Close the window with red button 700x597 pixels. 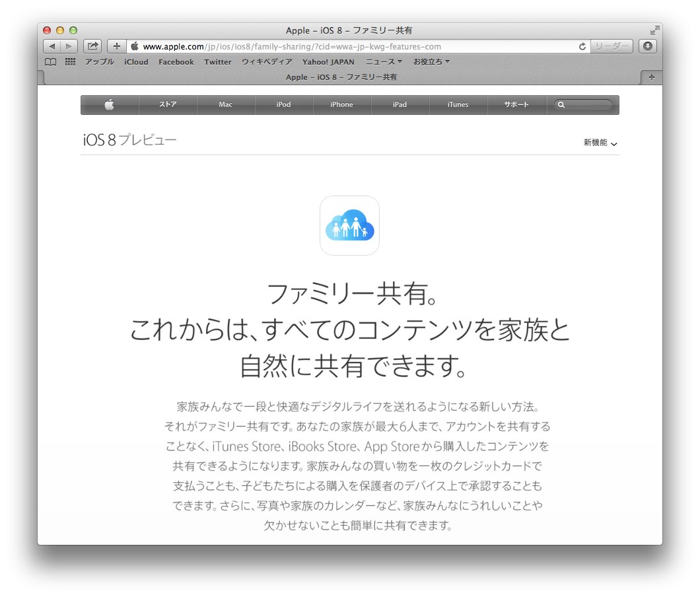coord(47,30)
